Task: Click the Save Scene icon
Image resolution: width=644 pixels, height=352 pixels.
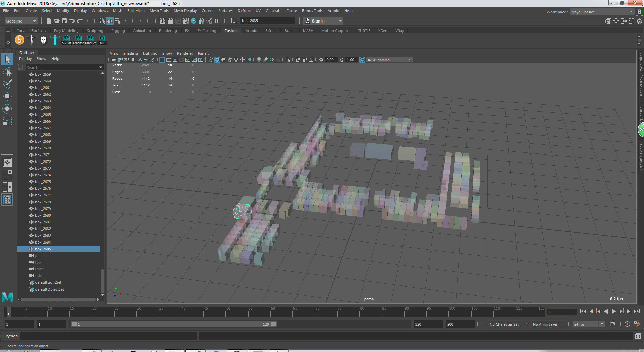Action: pyautogui.click(x=64, y=21)
